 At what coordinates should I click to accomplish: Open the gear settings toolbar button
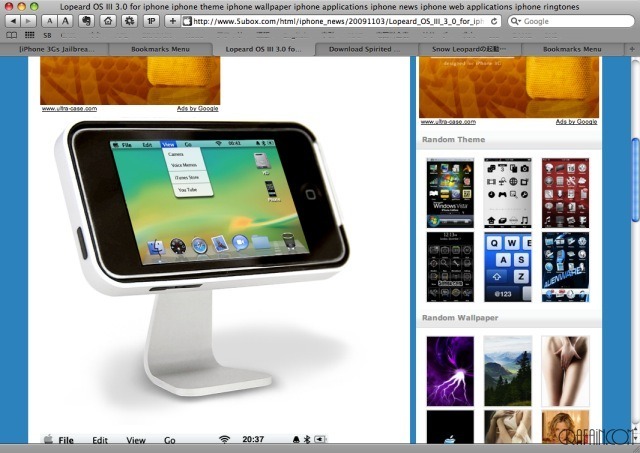pyautogui.click(x=130, y=21)
